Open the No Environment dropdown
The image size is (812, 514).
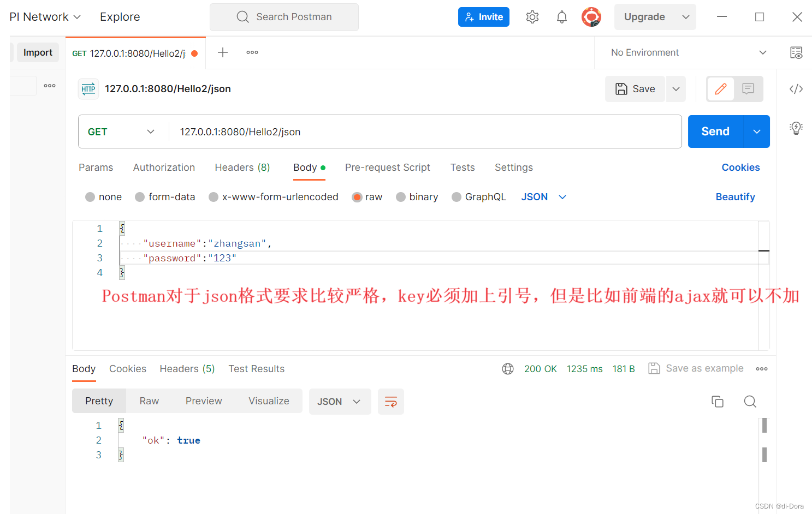pos(689,52)
